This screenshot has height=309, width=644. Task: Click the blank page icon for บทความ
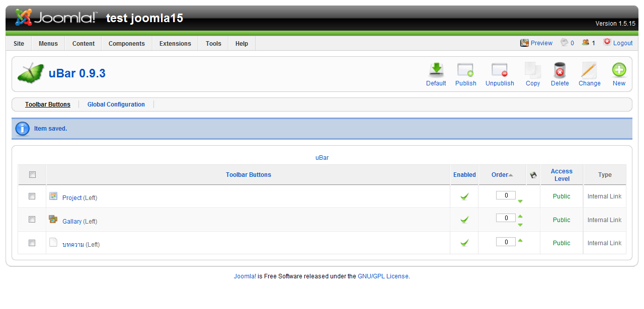click(53, 242)
